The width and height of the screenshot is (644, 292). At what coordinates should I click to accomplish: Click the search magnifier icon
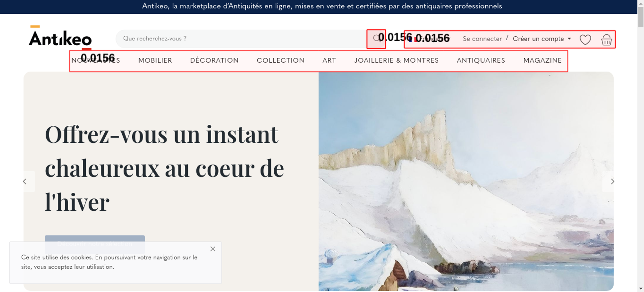pos(376,39)
